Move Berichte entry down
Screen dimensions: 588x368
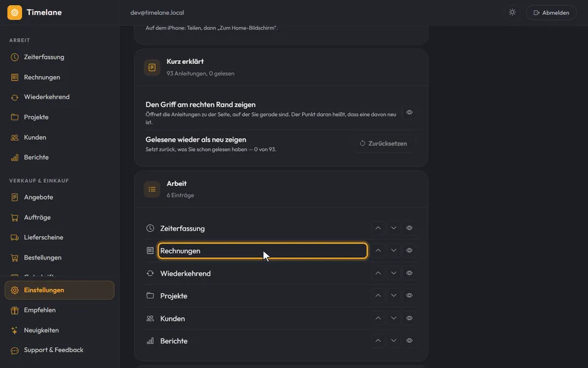pyautogui.click(x=393, y=340)
